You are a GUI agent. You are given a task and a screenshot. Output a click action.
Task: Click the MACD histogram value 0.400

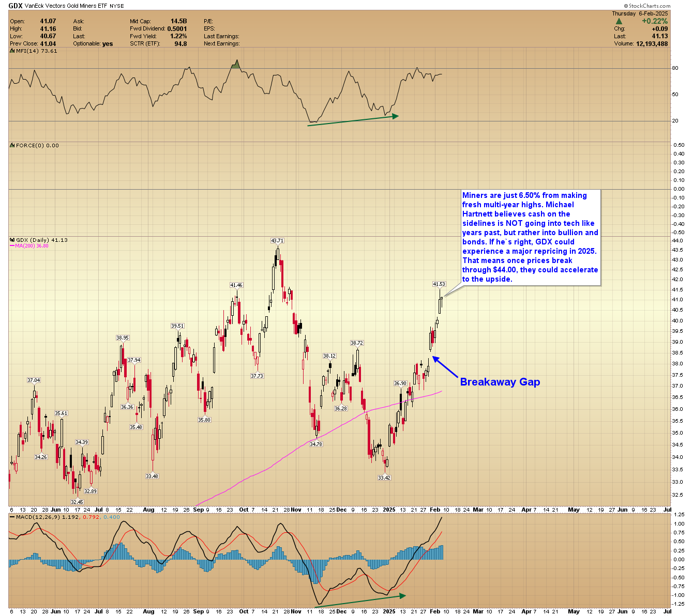pos(112,517)
